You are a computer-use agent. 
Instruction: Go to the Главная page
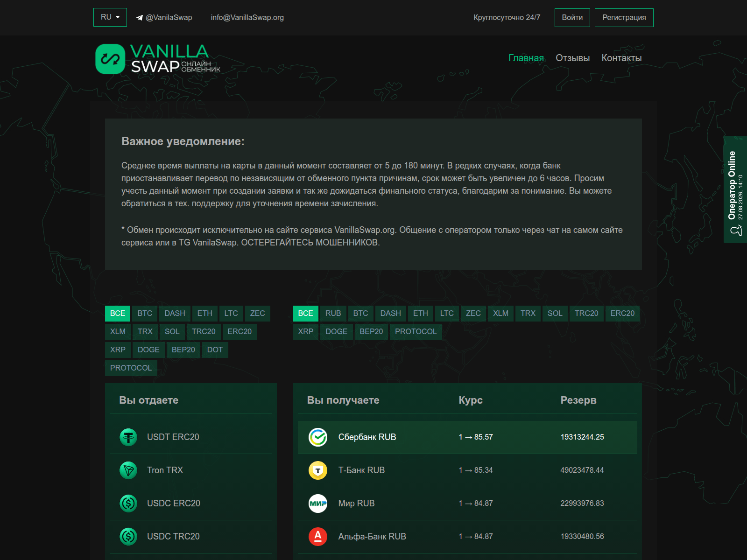coord(526,58)
